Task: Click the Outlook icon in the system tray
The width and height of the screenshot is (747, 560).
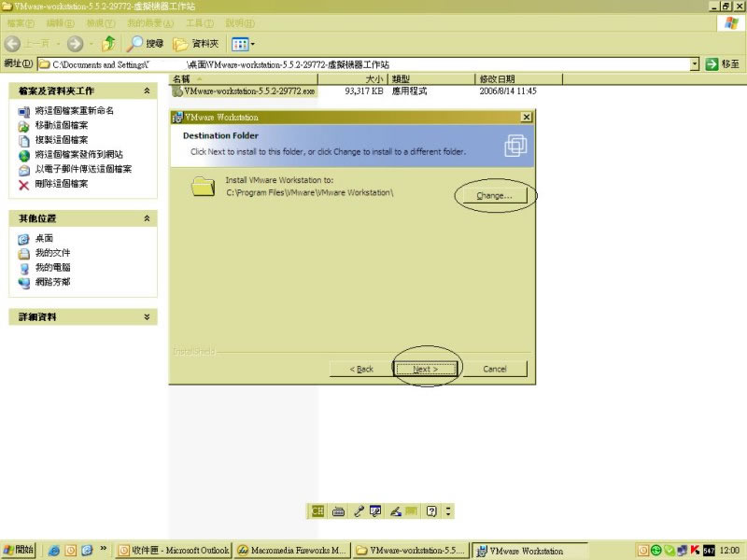Action: 643,551
